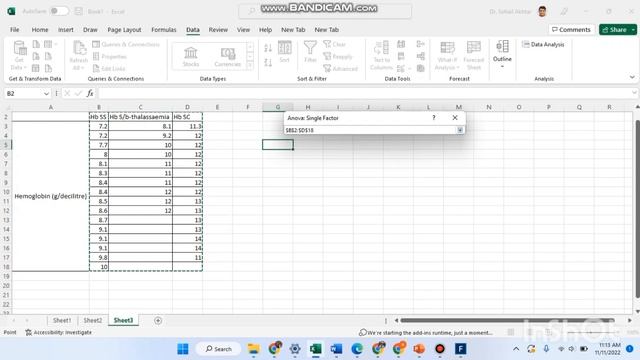
Task: Open the Data Analysis tool
Action: click(x=543, y=44)
